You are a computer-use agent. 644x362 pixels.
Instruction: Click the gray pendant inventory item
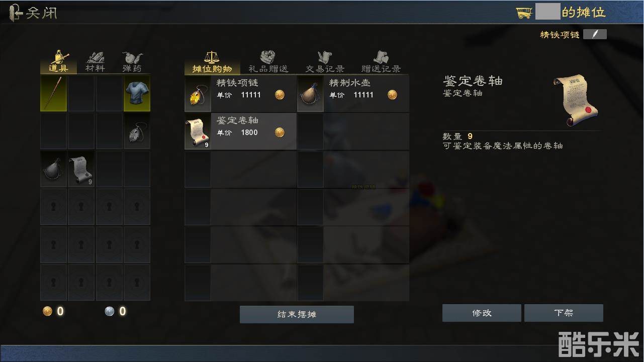click(x=137, y=131)
